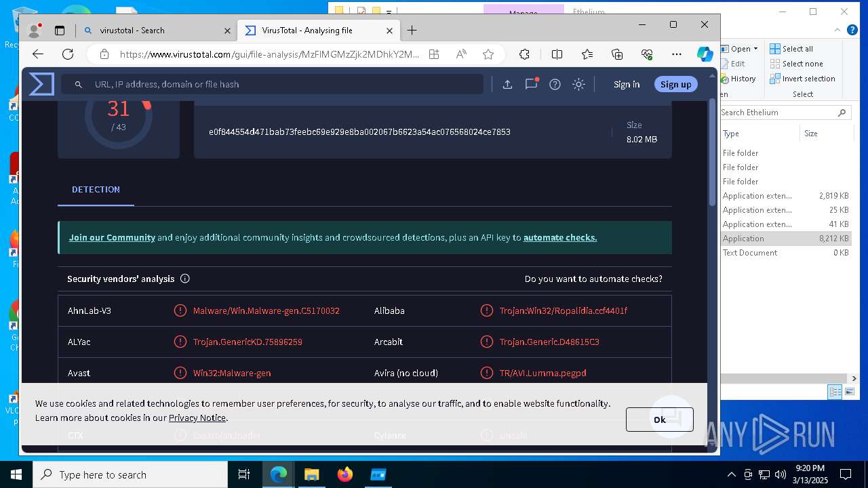The image size is (868, 488).
Task: Click History in File Explorer ribbon
Action: 738,79
